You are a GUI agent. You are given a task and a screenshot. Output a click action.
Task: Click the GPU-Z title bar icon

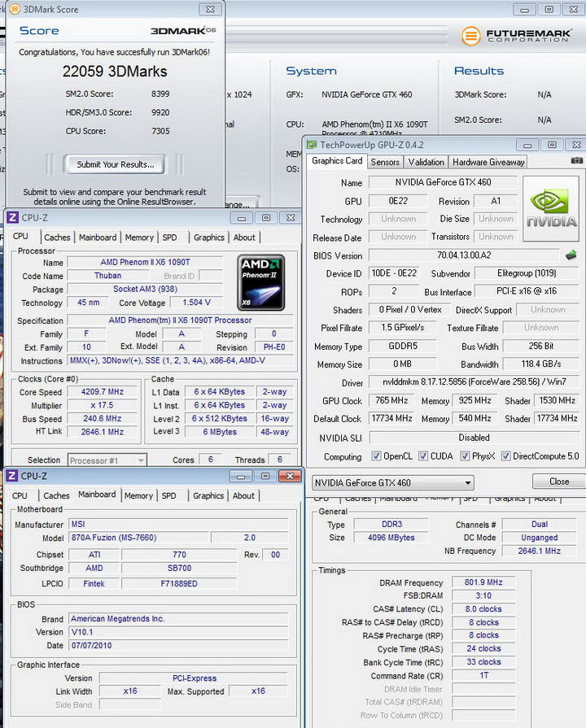point(312,145)
